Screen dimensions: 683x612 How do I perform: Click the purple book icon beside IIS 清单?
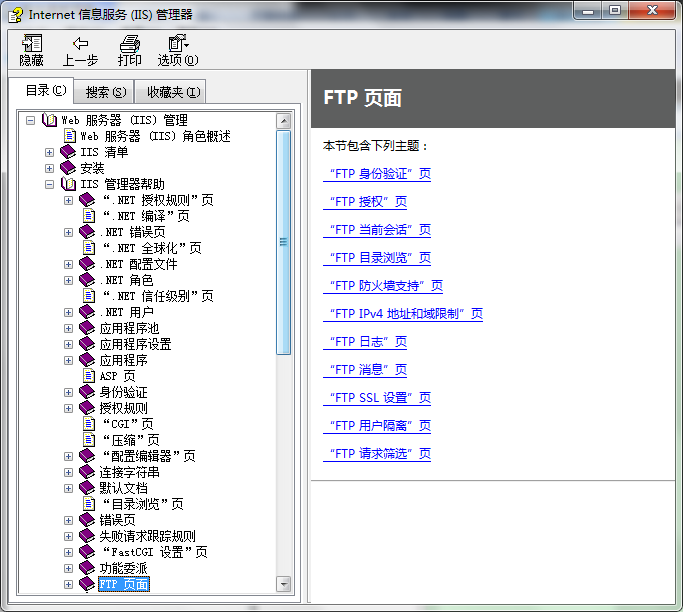[x=68, y=152]
